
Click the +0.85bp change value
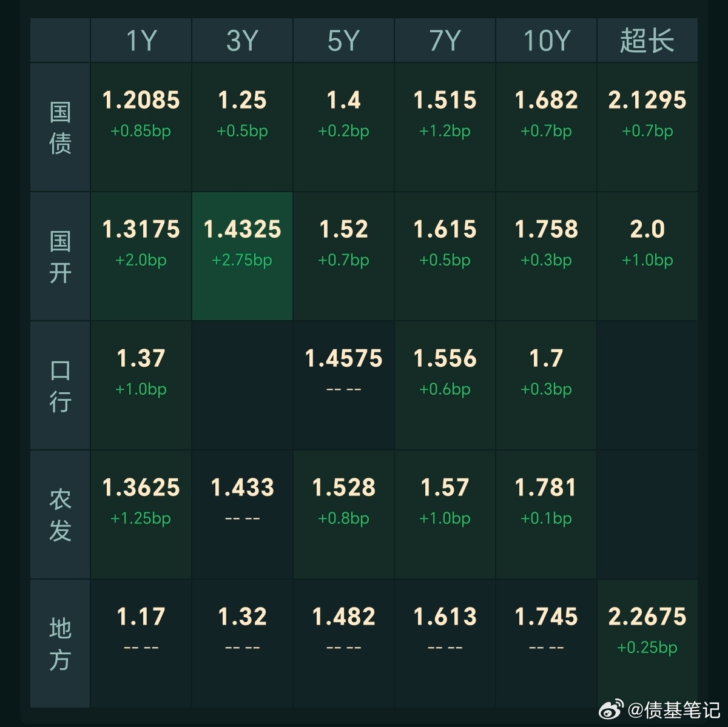click(x=141, y=131)
